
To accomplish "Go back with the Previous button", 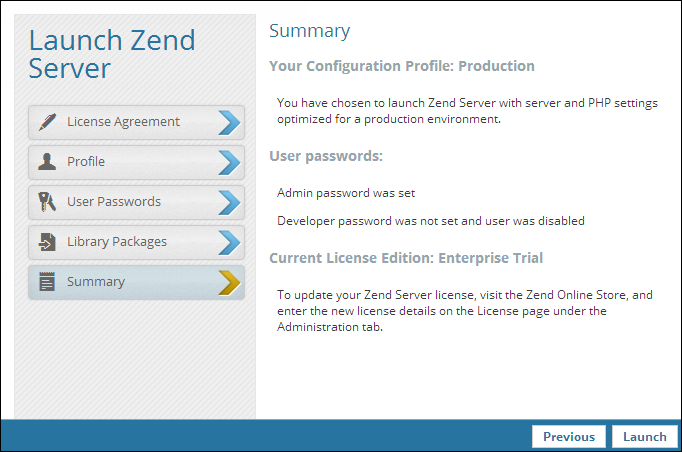I will click(568, 436).
